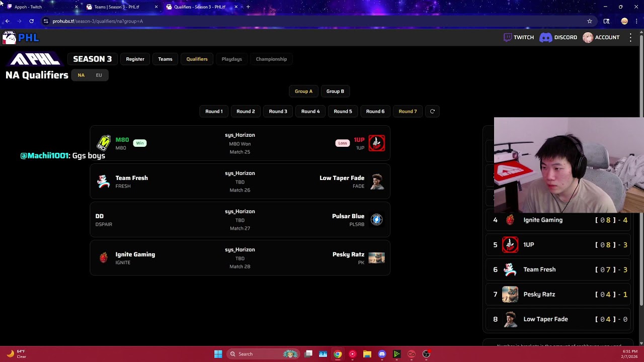Open File Explorer from the taskbar
The image size is (644, 362).
tap(367, 354)
